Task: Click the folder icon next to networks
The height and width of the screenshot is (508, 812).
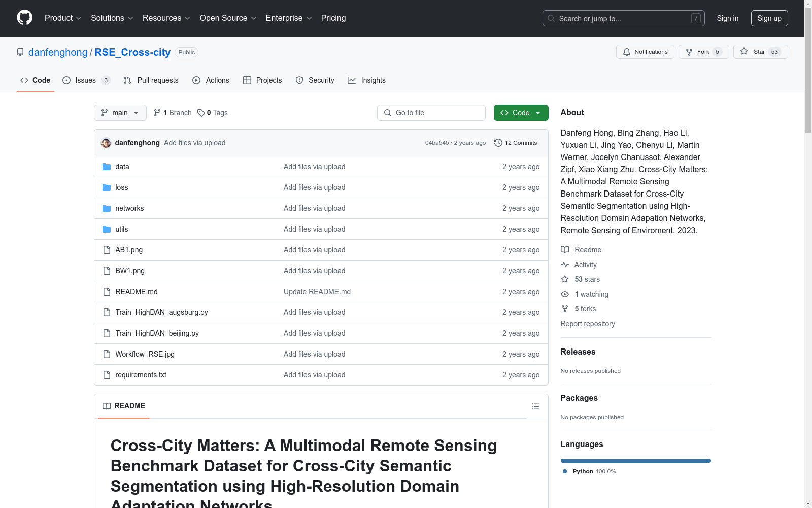Action: [x=107, y=208]
